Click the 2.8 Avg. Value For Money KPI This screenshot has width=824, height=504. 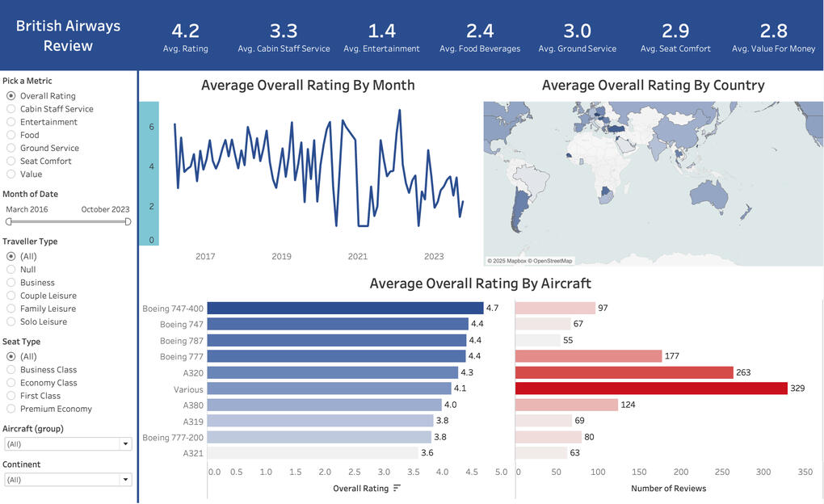click(774, 37)
